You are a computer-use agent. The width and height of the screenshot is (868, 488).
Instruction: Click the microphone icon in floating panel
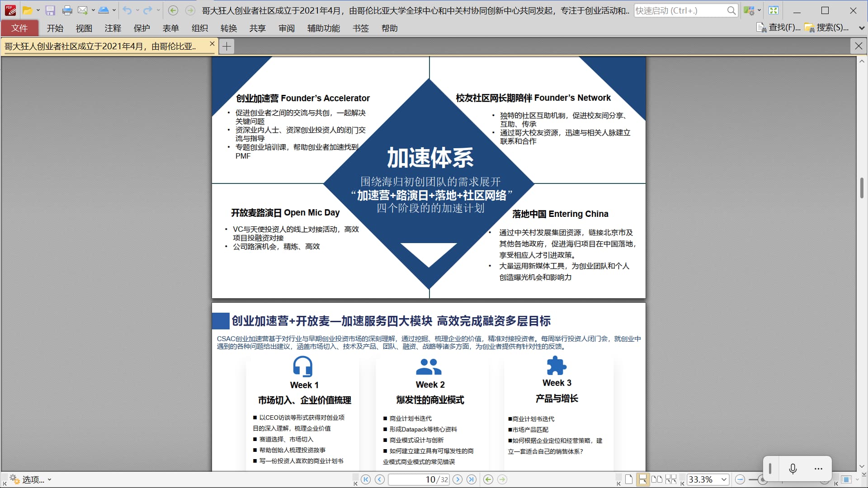[793, 469]
